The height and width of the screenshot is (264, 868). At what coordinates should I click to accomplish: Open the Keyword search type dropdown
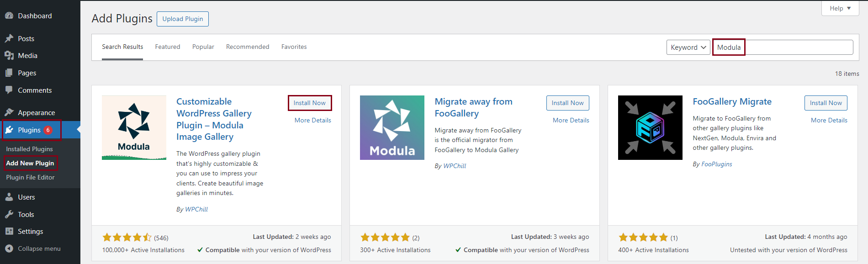[x=688, y=48]
